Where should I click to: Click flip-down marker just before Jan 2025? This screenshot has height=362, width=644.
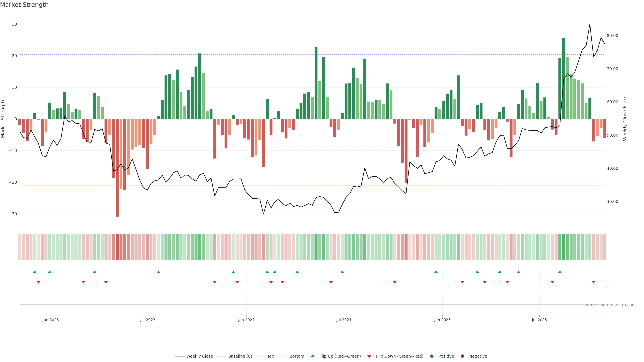tap(395, 282)
